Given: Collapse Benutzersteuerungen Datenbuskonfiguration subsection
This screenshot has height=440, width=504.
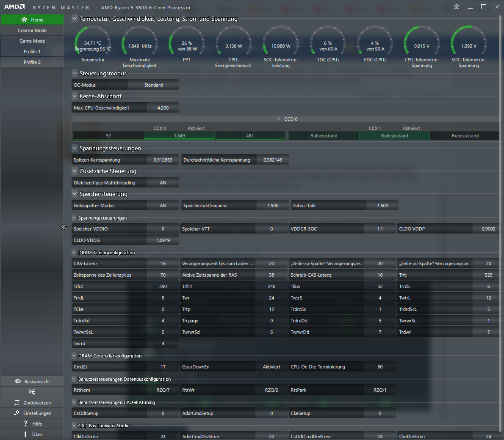Looking at the screenshot, I should [x=74, y=379].
